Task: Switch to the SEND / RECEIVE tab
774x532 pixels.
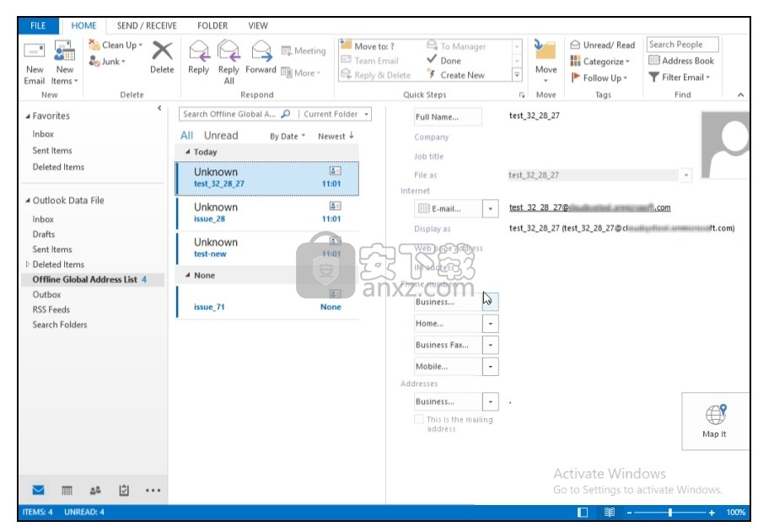Action: (x=147, y=25)
